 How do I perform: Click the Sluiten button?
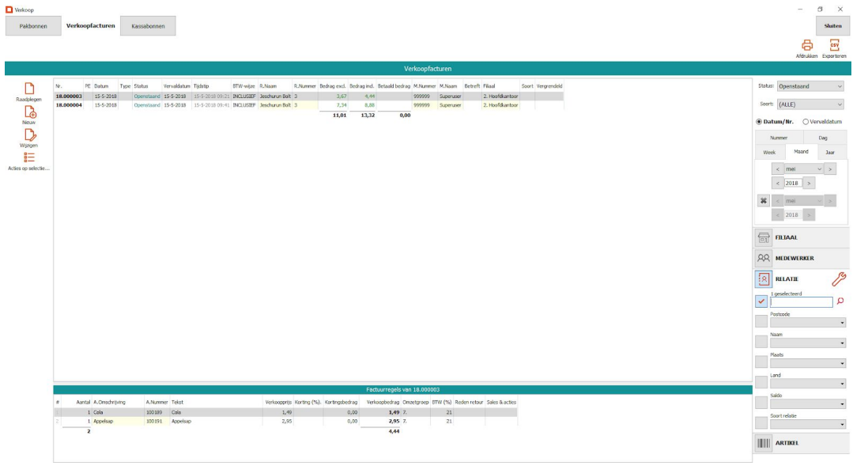[832, 26]
